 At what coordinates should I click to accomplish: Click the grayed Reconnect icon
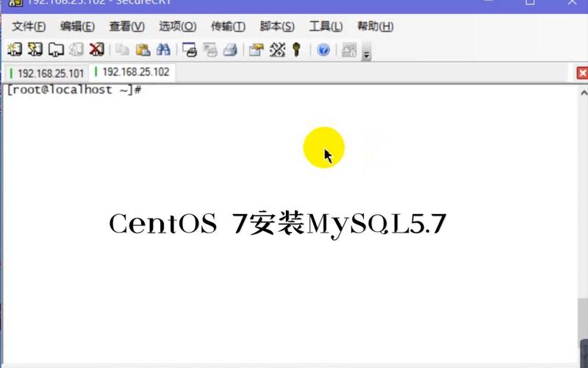[x=76, y=49]
